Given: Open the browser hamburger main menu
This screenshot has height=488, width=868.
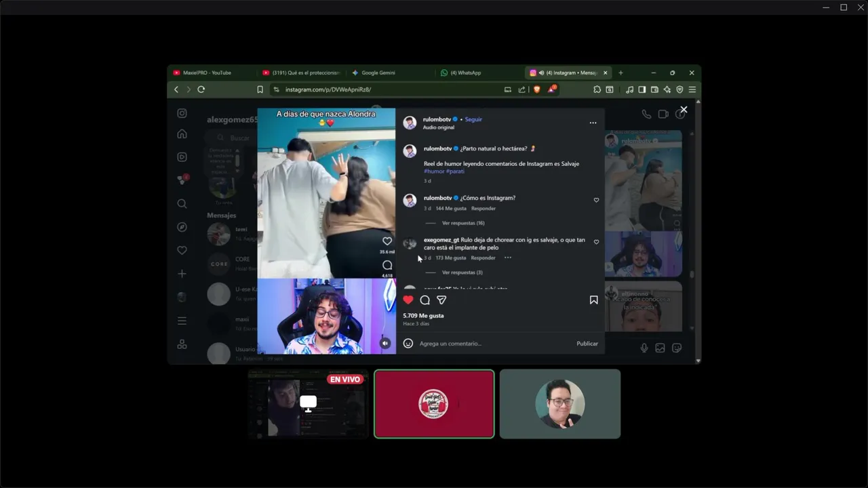Looking at the screenshot, I should pyautogui.click(x=692, y=89).
